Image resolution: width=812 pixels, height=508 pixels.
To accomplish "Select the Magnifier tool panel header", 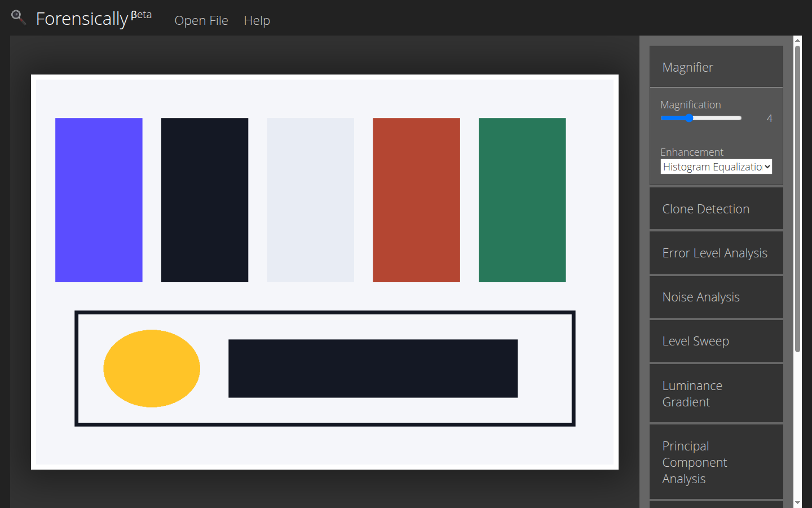I will (716, 67).
